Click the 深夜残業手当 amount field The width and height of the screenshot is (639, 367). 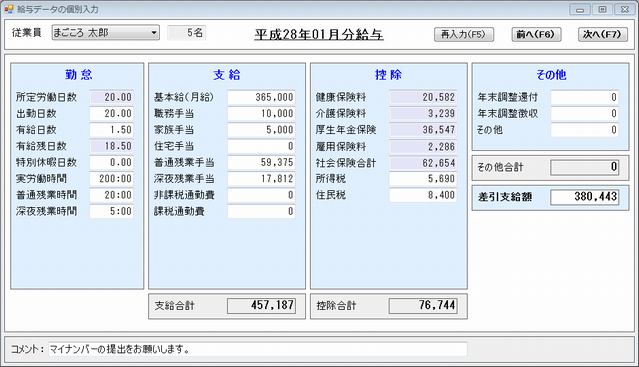[261, 179]
